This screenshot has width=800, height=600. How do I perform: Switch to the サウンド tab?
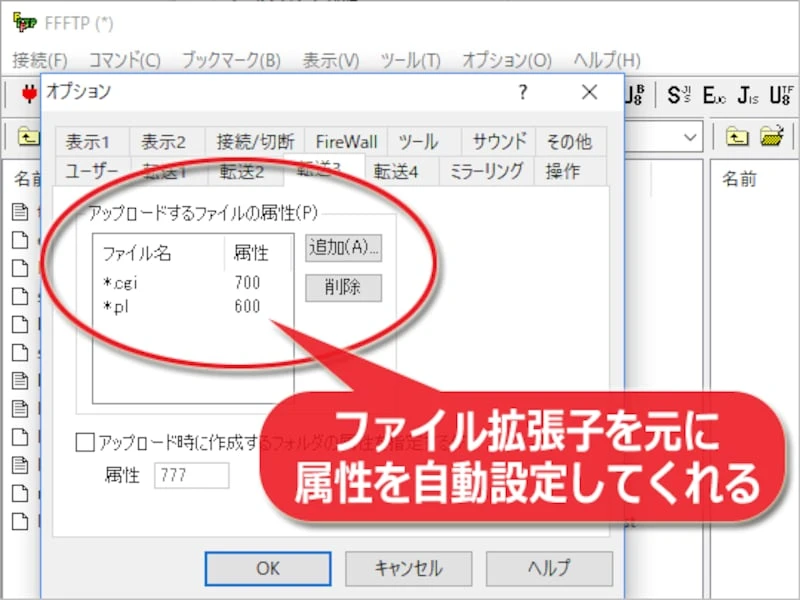pos(498,141)
